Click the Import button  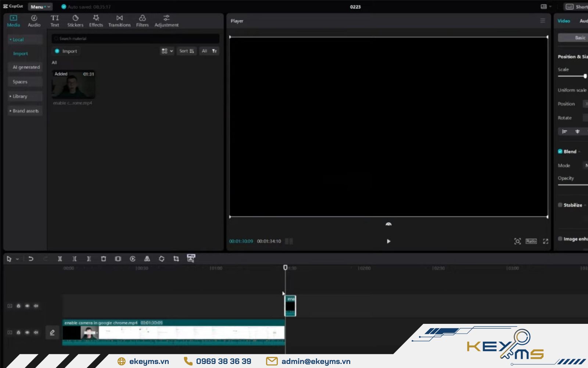66,51
